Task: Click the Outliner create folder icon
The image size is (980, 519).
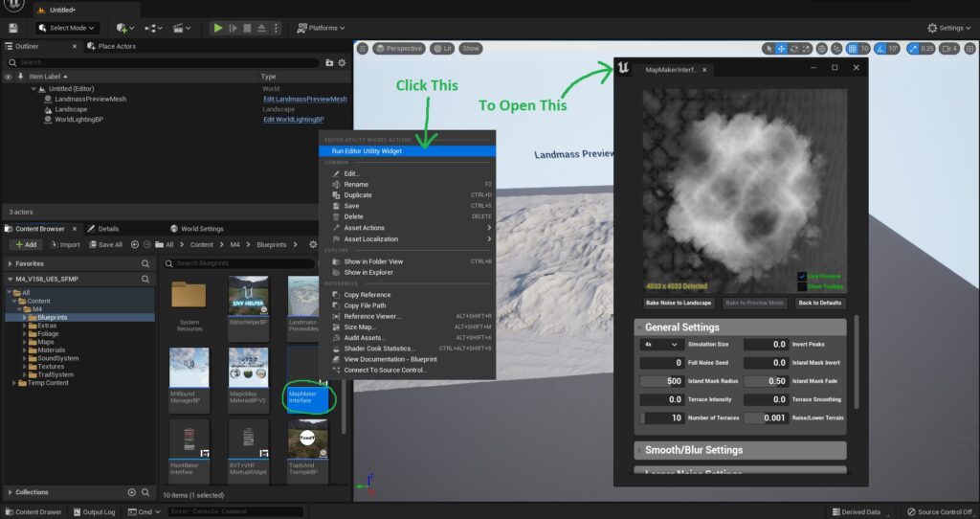Action: point(329,62)
